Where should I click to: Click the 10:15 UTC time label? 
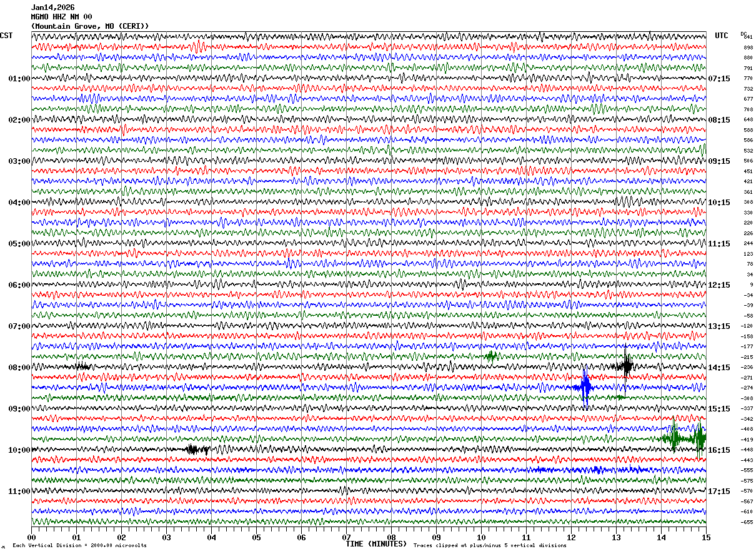(719, 203)
